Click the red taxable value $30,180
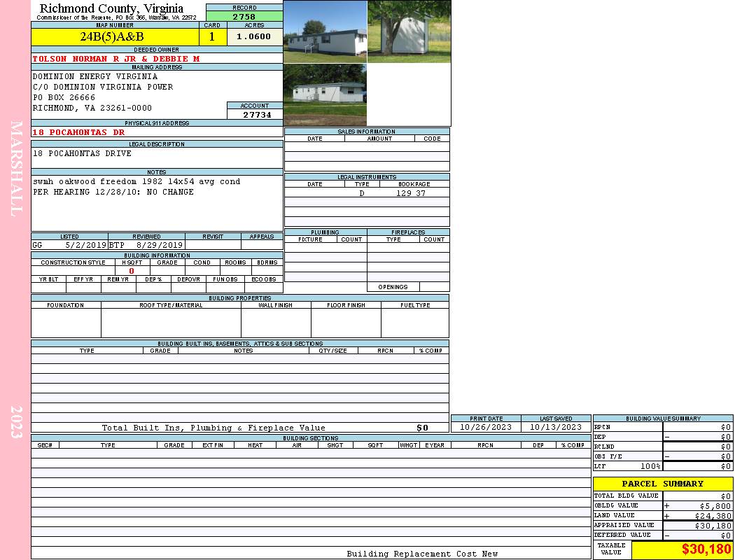 pos(706,549)
